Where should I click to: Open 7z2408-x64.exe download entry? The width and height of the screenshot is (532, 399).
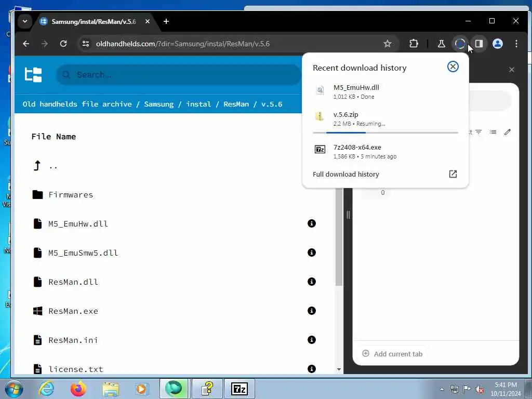(385, 151)
